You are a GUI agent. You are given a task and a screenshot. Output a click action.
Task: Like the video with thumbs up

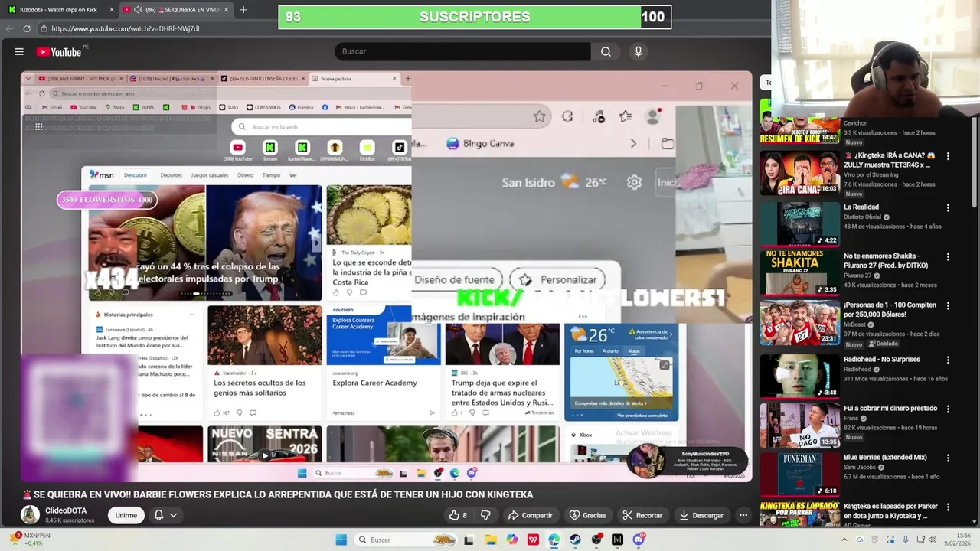point(459,515)
